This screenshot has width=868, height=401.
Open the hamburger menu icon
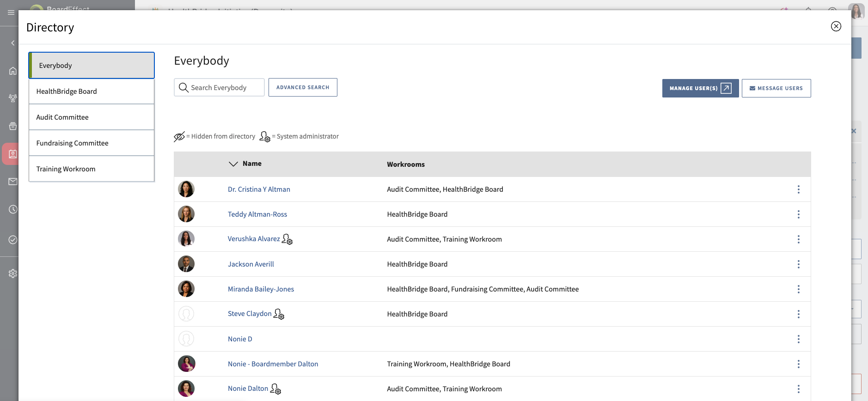pyautogui.click(x=11, y=12)
